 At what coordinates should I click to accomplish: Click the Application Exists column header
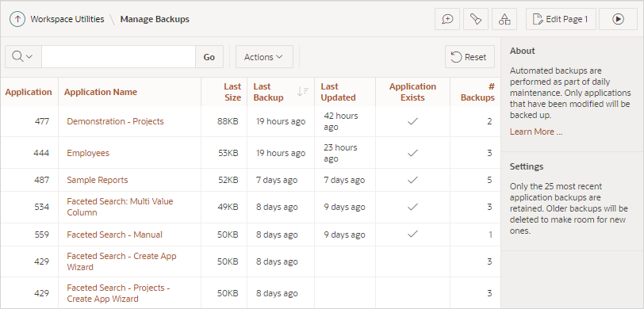coord(412,92)
